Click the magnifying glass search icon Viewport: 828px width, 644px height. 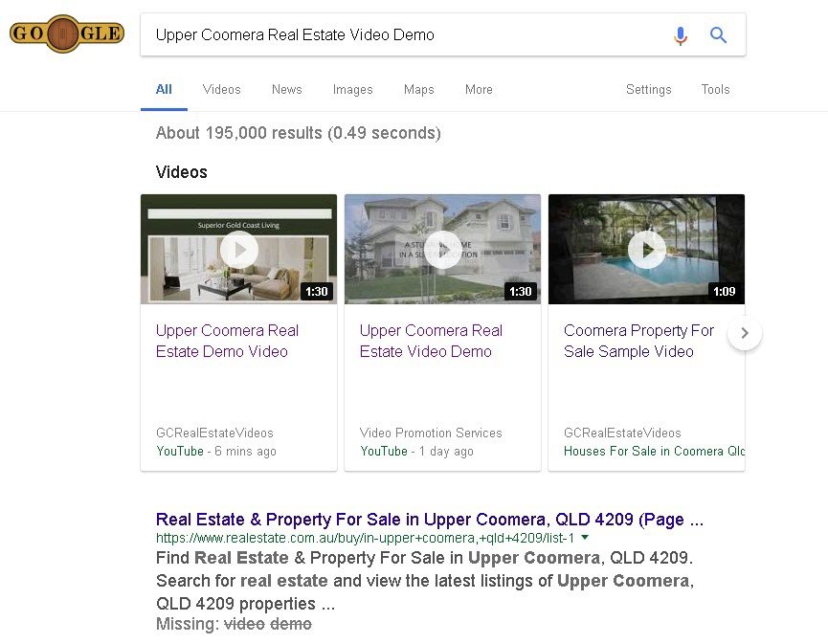point(718,35)
